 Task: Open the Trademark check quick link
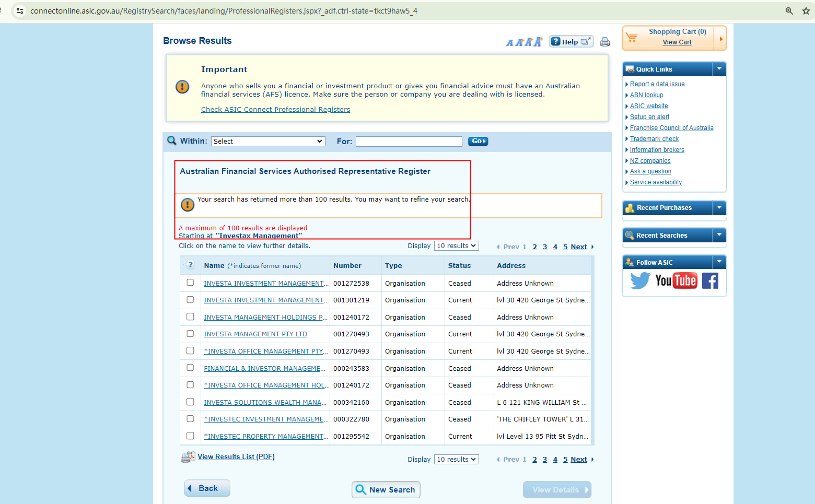(x=654, y=139)
